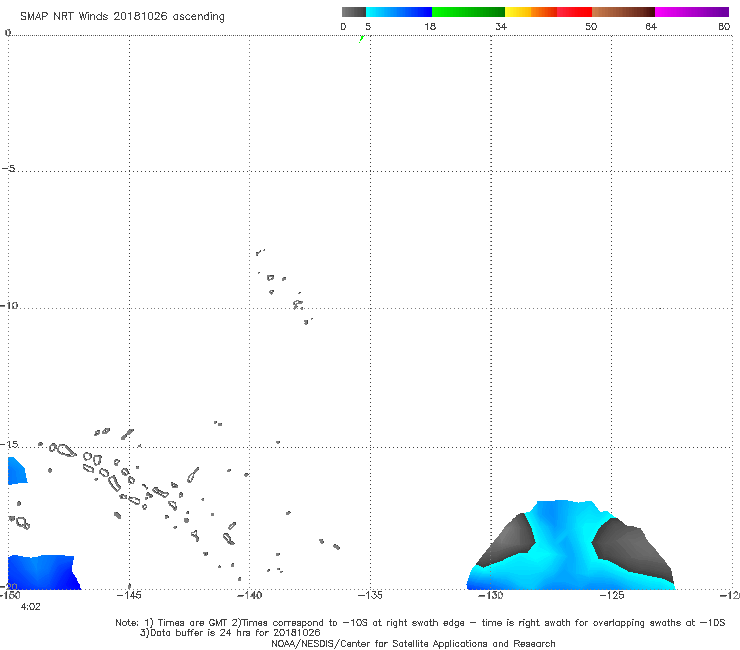Click the note line 'Data buffer is 24 hrs'
740x650 pixels.
point(230,633)
